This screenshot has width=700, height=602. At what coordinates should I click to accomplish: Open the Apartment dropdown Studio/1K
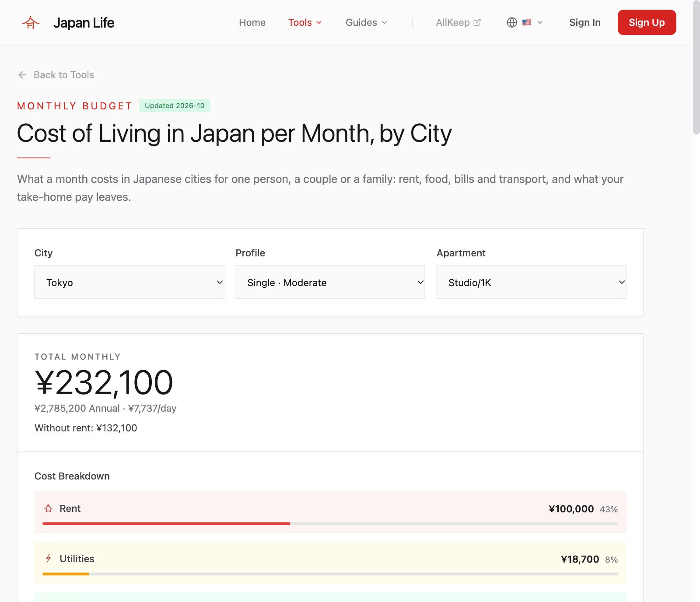pos(531,282)
